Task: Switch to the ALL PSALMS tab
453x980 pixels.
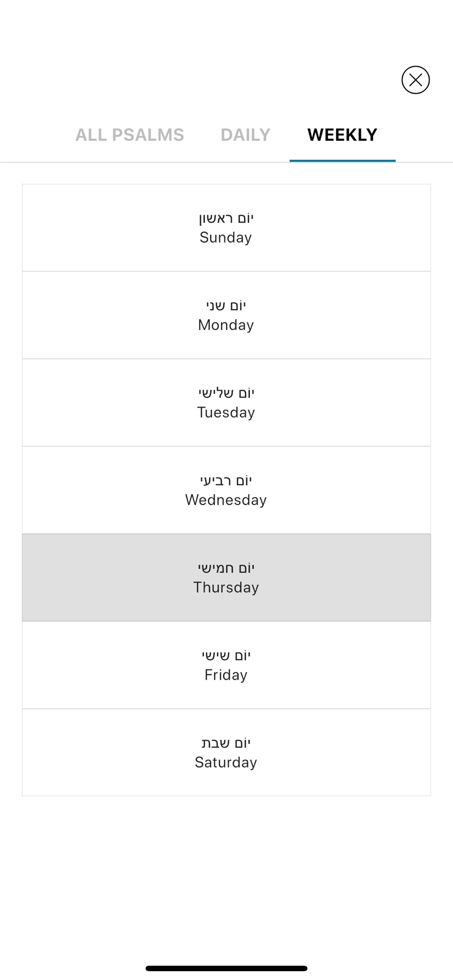Action: [x=129, y=135]
